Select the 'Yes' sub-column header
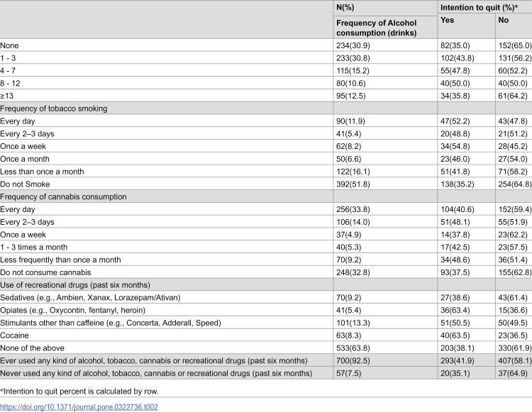The image size is (532, 412). pyautogui.click(x=447, y=20)
